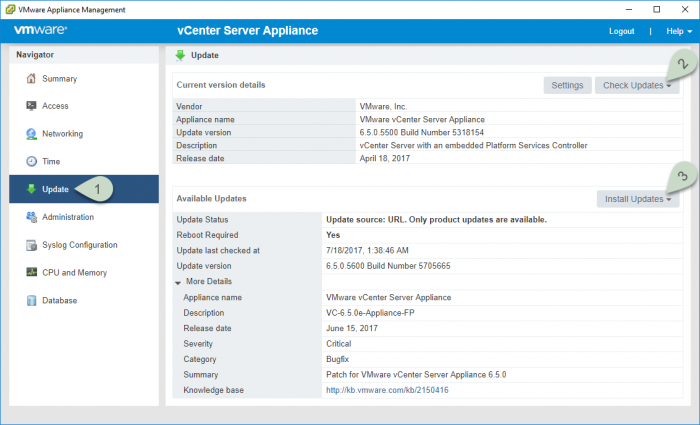
Task: Minimize the VMware Appliance Management window
Action: (x=629, y=9)
